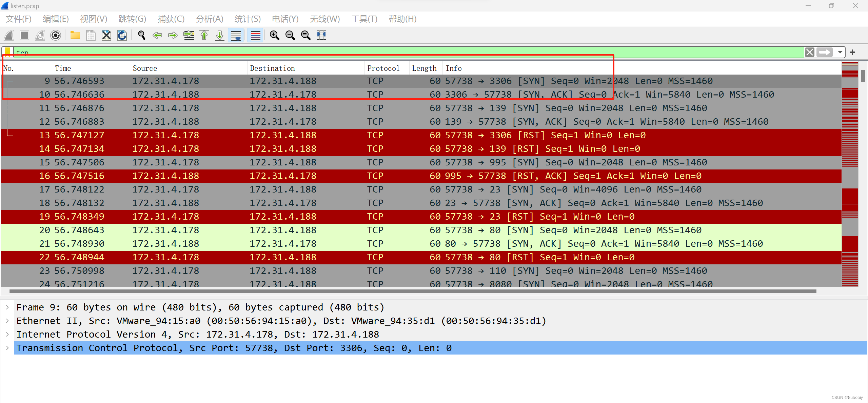
Task: Sort by the Length column
Action: click(426, 68)
